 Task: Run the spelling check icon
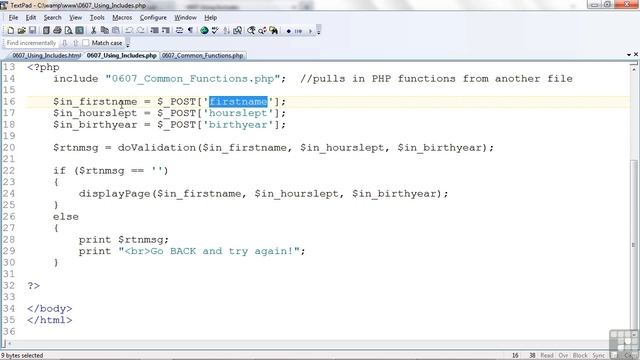215,30
